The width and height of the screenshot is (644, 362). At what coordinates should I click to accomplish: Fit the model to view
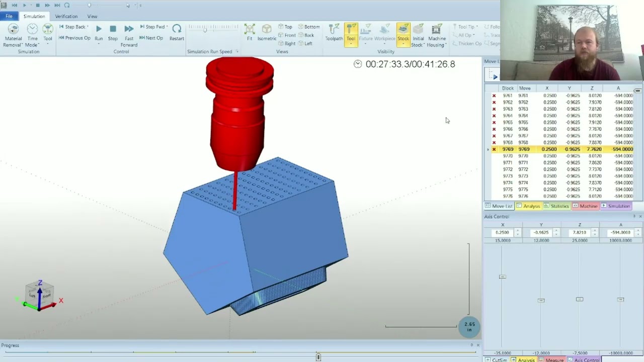[250, 33]
